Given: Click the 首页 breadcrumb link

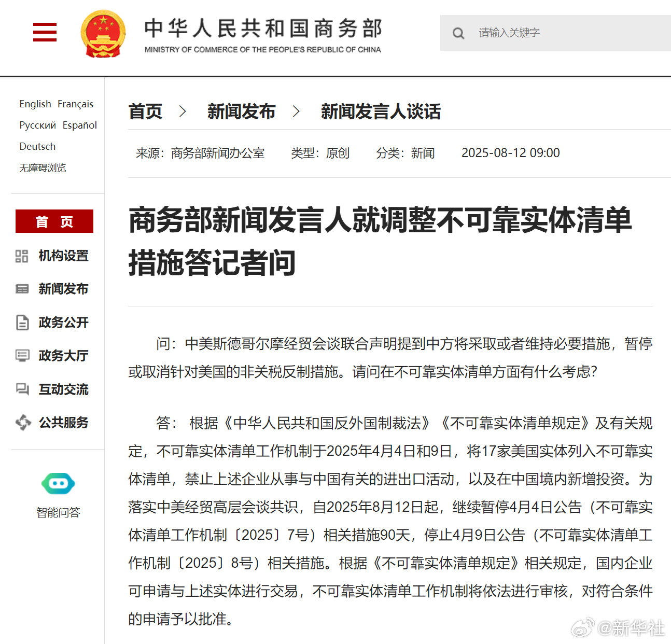Looking at the screenshot, I should pos(145,111).
